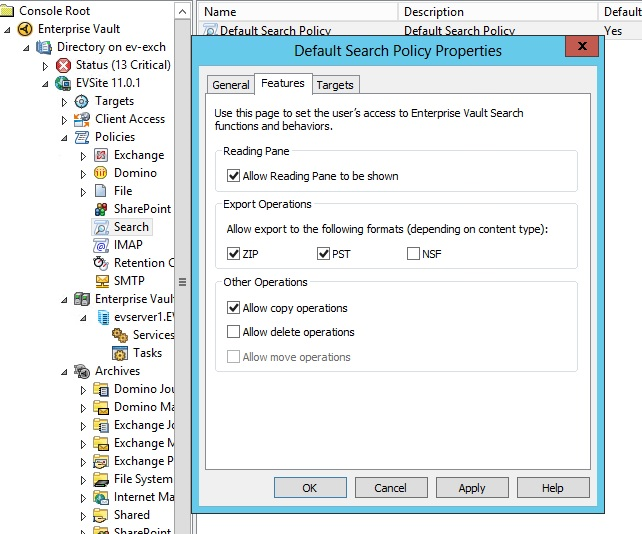The width and height of the screenshot is (642, 534).
Task: Expand the Status node
Action: [x=45, y=66]
